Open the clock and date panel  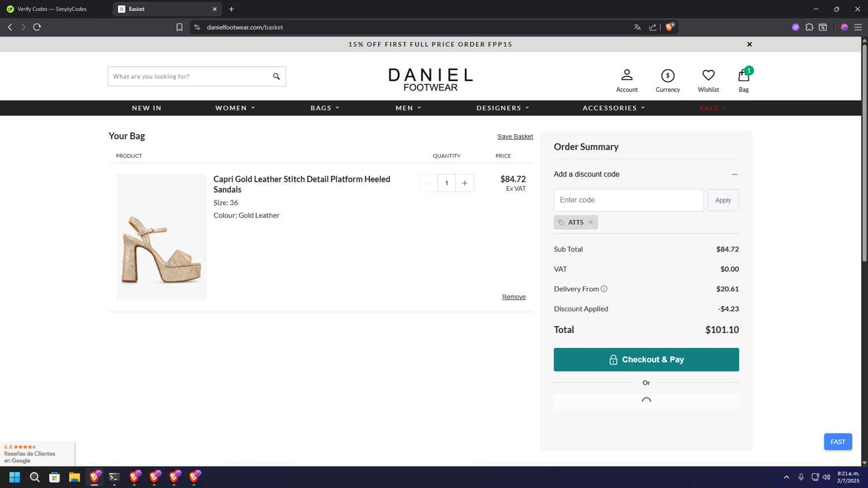(x=848, y=477)
